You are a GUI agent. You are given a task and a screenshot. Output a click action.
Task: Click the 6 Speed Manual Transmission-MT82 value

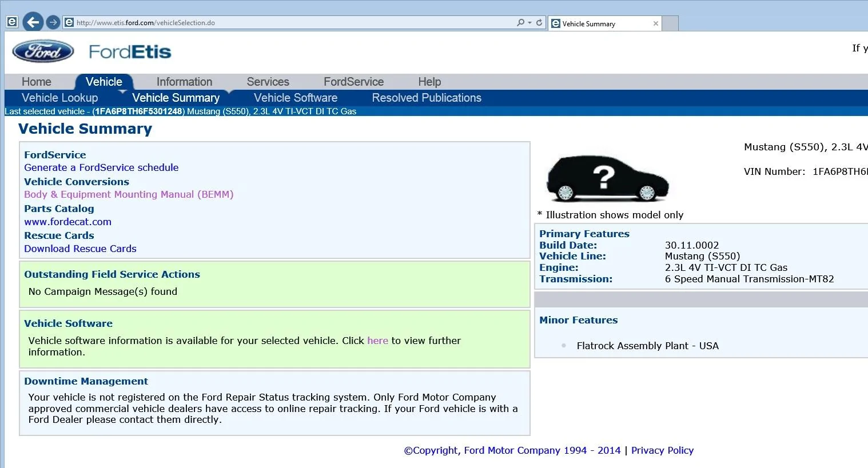coord(749,279)
